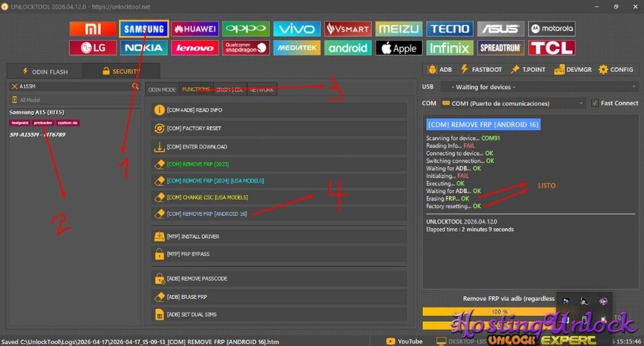Choose the Infinix brand icon
The width and height of the screenshot is (644, 346).
(x=450, y=48)
